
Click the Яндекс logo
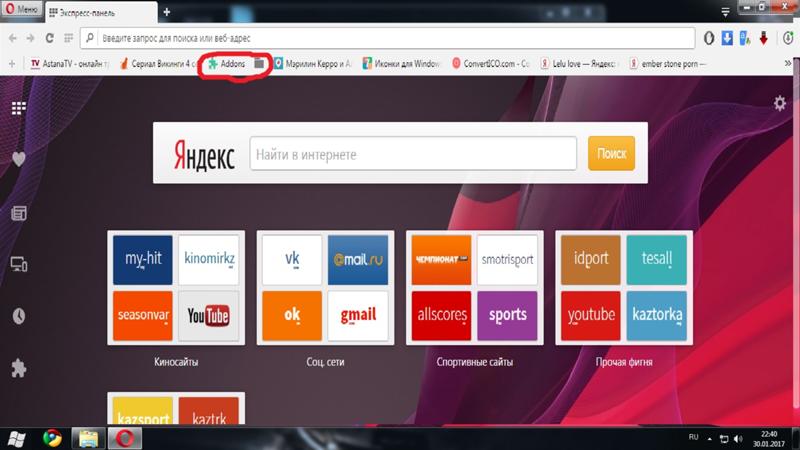click(x=204, y=155)
